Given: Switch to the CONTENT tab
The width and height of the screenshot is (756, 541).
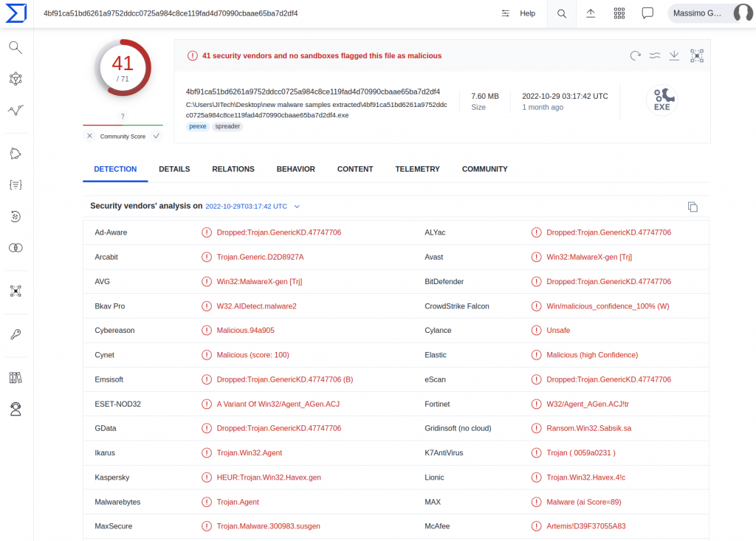Looking at the screenshot, I should (355, 169).
